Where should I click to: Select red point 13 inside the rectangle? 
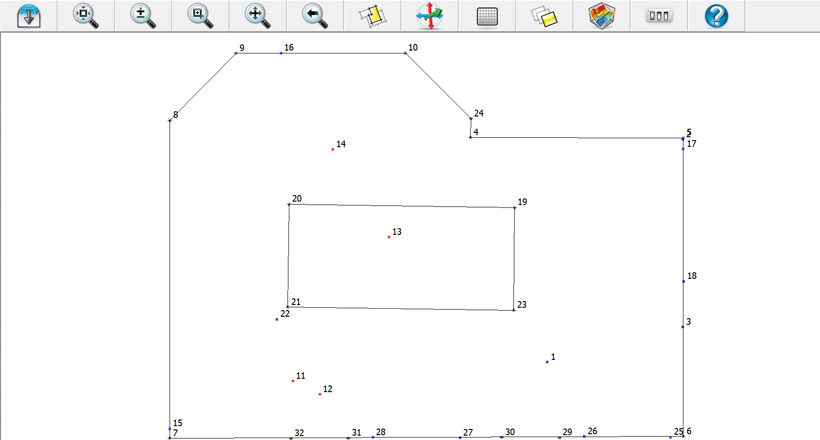point(389,237)
